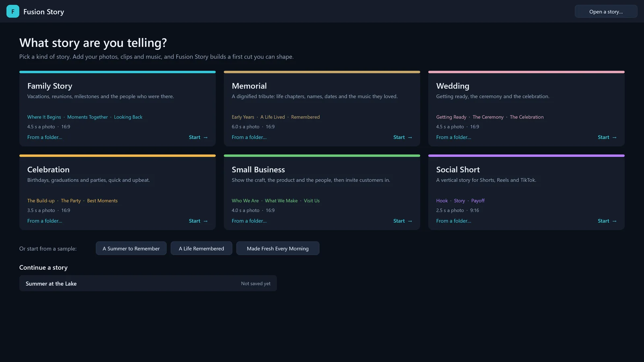Select the Memorial card title
The image size is (644, 362).
click(x=249, y=86)
